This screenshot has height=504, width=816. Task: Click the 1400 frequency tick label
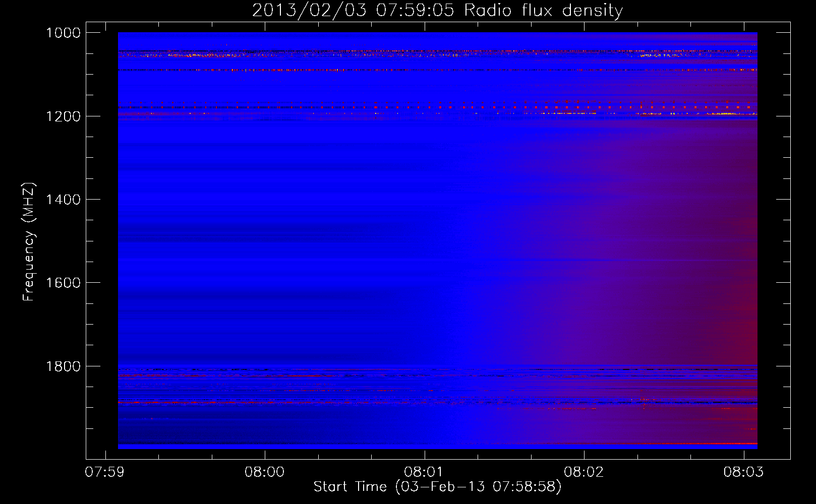(x=64, y=200)
